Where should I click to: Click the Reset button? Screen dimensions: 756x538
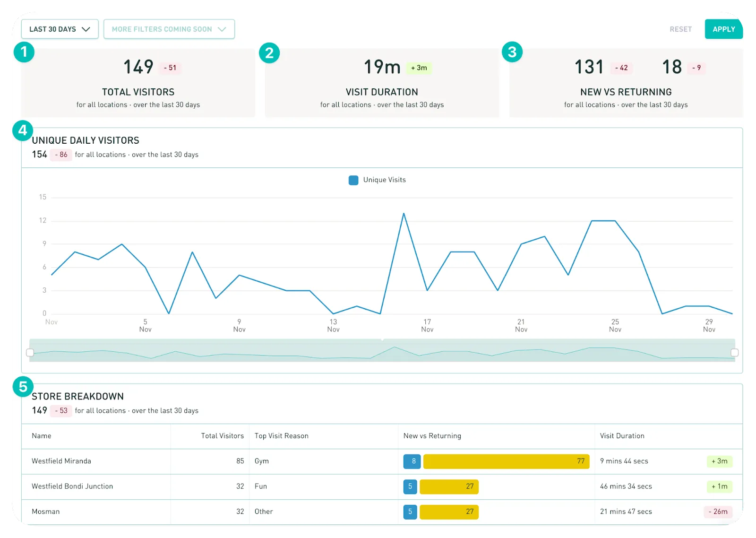click(680, 29)
